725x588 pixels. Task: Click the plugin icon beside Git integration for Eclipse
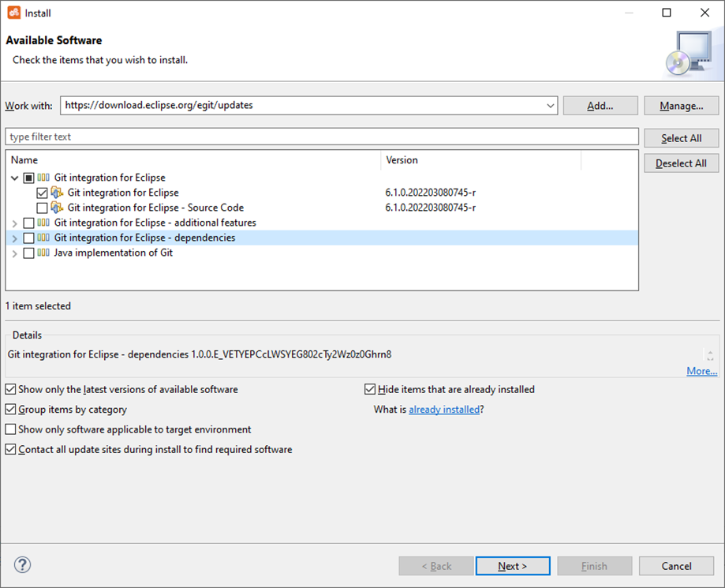point(56,192)
